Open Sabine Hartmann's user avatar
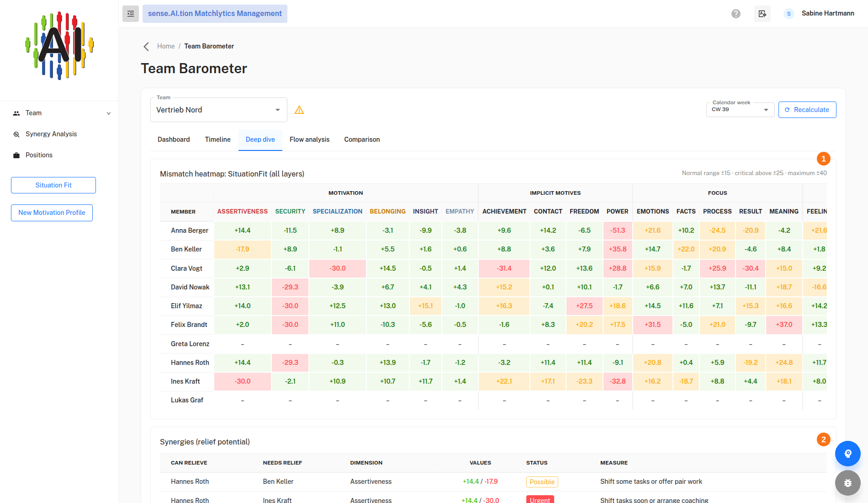868x503 pixels. coord(789,14)
